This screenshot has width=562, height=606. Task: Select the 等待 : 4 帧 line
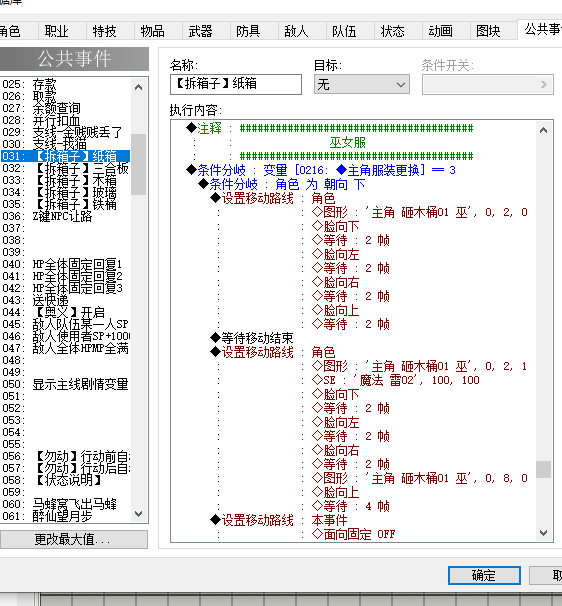(351, 506)
